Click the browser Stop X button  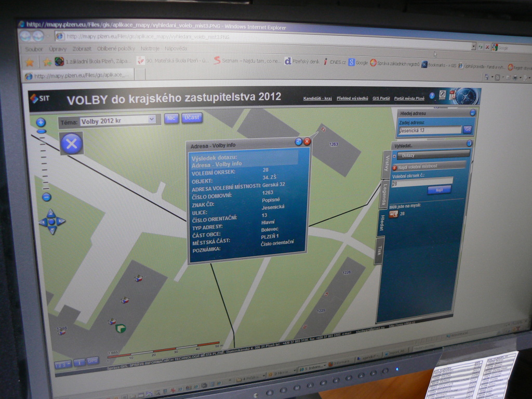tap(487, 47)
